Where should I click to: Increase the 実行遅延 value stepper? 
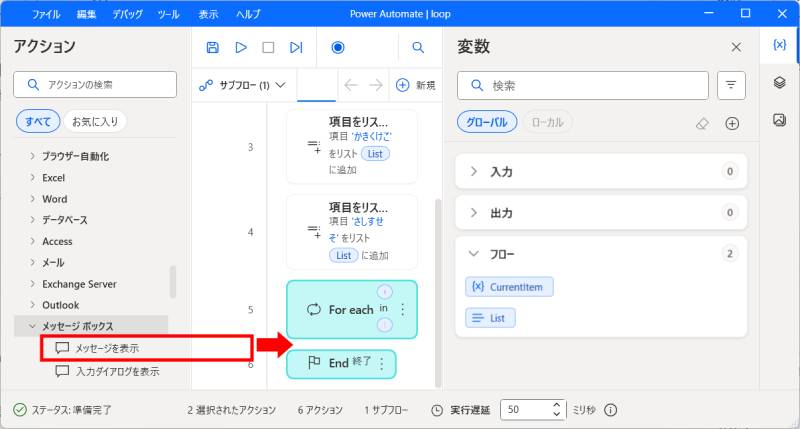pos(557,405)
